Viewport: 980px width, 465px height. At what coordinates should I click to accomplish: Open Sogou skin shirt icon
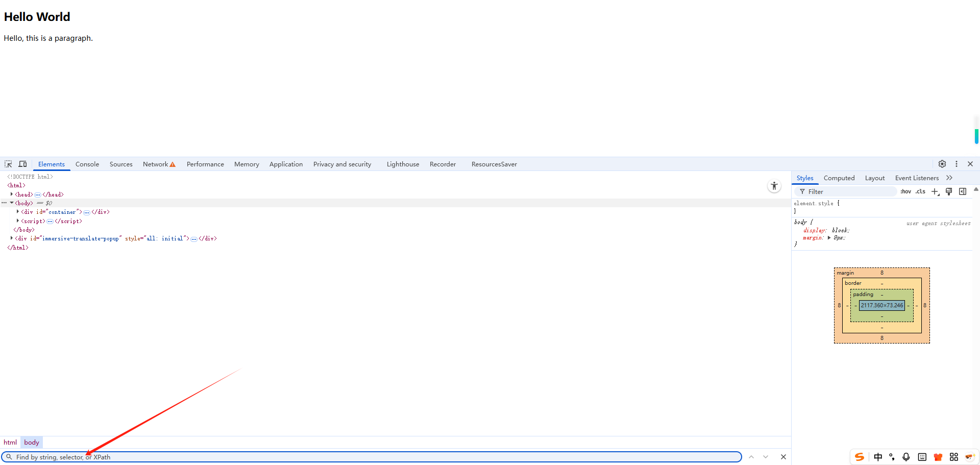tap(938, 457)
